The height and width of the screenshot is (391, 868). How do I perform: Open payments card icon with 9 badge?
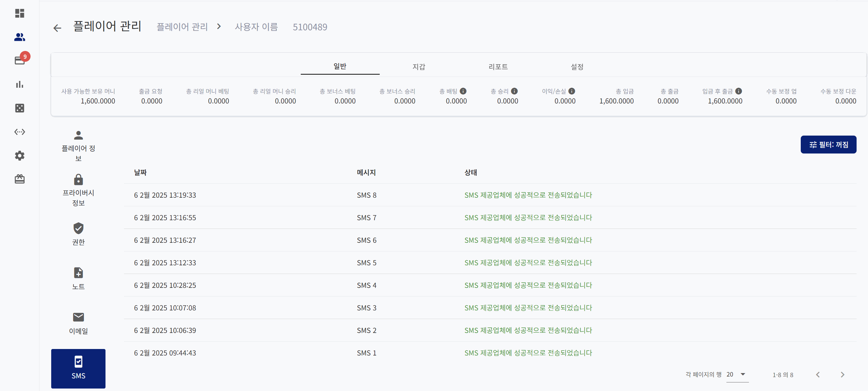[19, 60]
